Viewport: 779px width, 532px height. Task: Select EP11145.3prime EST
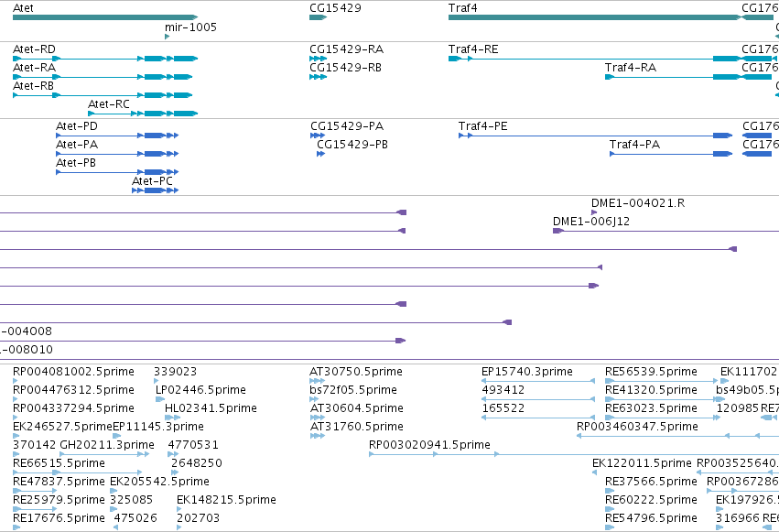tap(117, 436)
